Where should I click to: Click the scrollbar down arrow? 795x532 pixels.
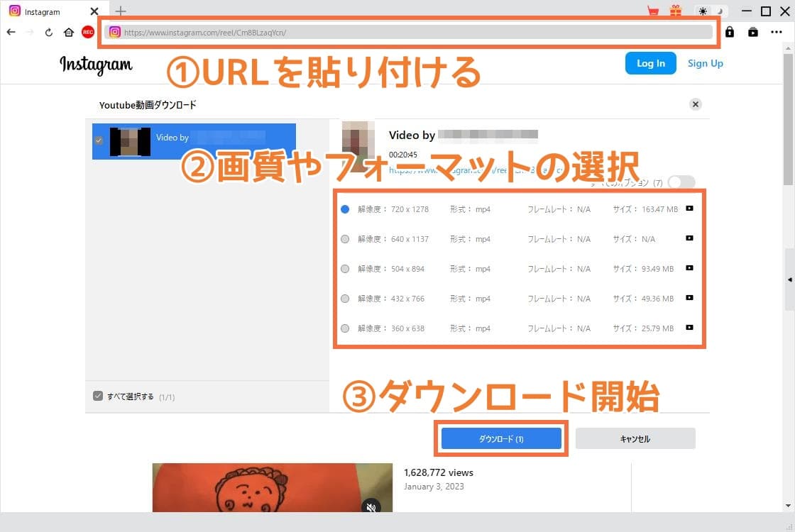coord(788,506)
